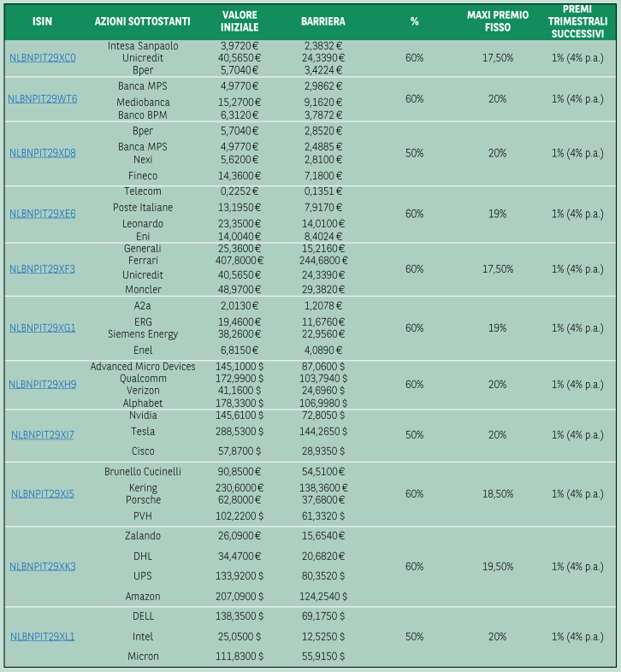Open the NLBNPIT29XJ5 ISIN link
Viewport: 621px width, 672px height.
[x=43, y=493]
